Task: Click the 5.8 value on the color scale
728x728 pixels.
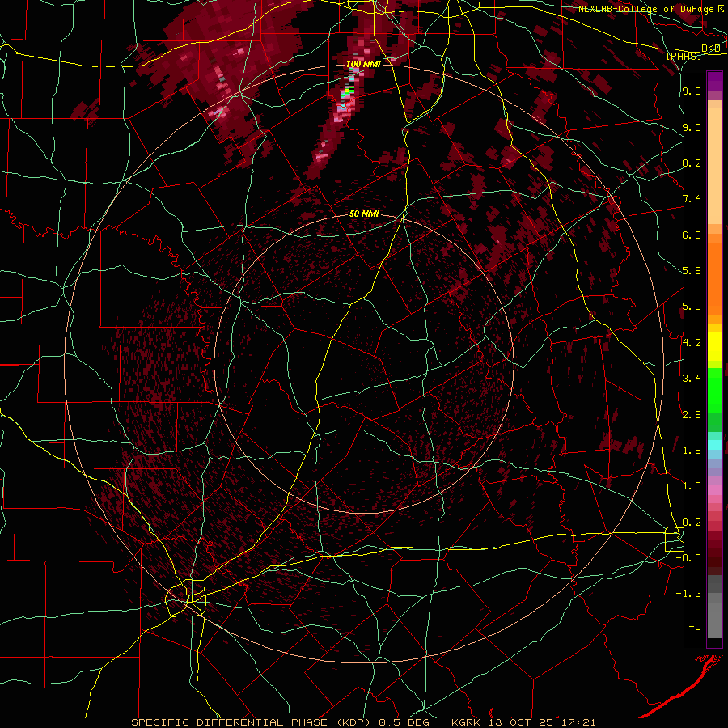Action: tap(692, 271)
